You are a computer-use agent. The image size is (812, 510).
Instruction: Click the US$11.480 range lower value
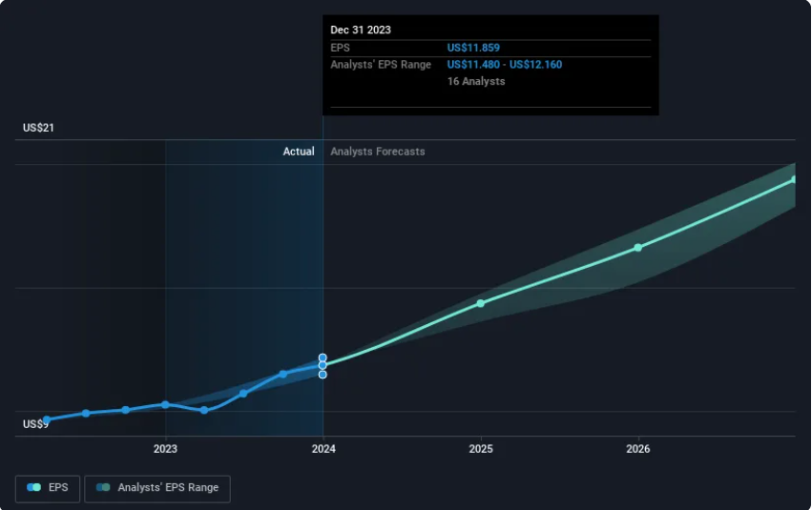pos(473,65)
